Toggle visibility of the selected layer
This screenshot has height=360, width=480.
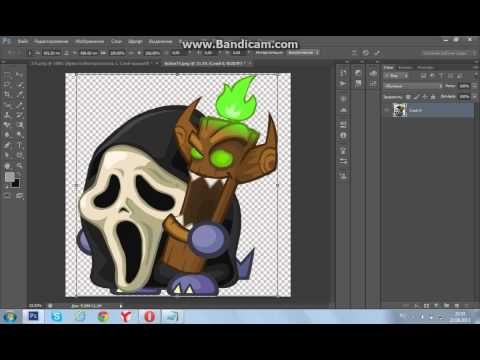click(387, 110)
